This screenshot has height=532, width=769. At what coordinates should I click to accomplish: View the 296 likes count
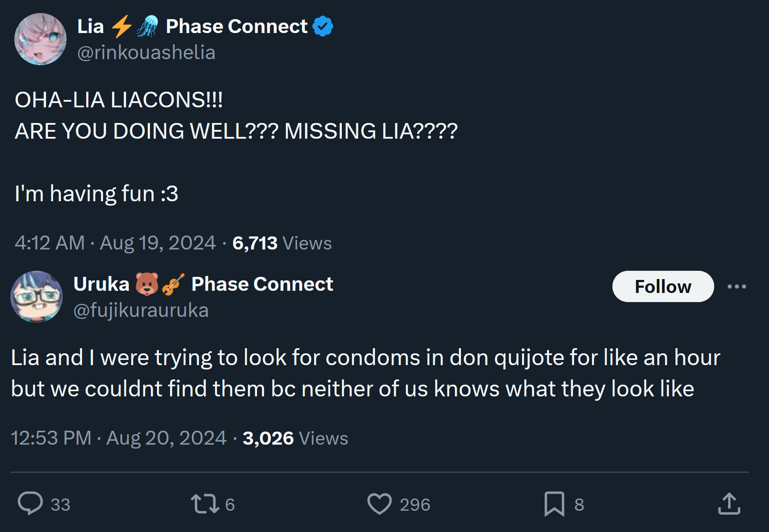(415, 505)
